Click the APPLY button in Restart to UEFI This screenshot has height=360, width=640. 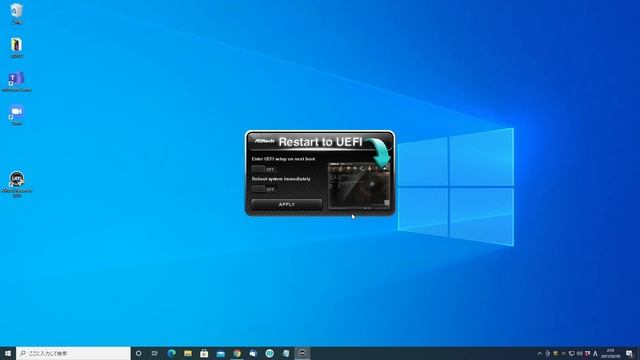[x=287, y=204]
